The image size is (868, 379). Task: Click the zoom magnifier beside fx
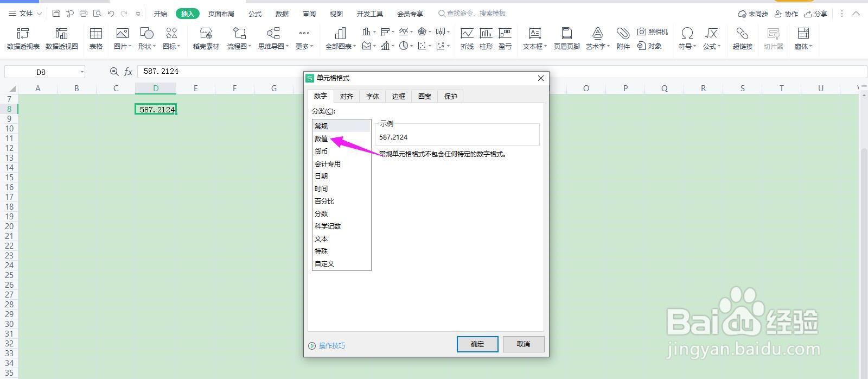click(x=114, y=71)
